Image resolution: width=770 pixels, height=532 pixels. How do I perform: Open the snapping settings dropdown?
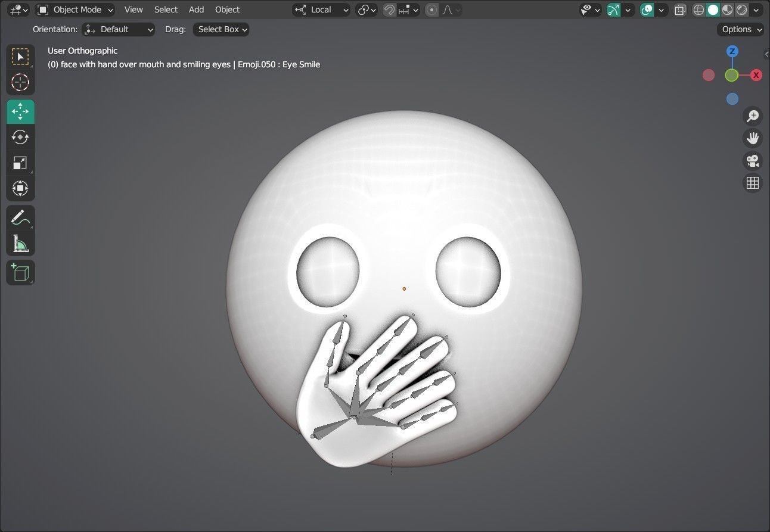pos(408,10)
